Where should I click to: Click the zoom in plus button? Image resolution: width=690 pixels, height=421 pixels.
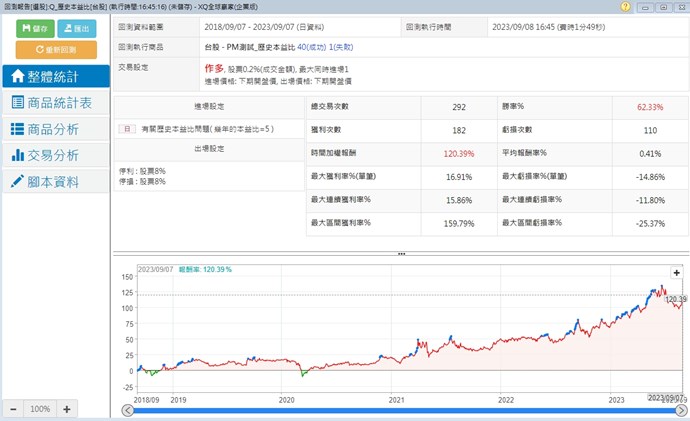66,408
